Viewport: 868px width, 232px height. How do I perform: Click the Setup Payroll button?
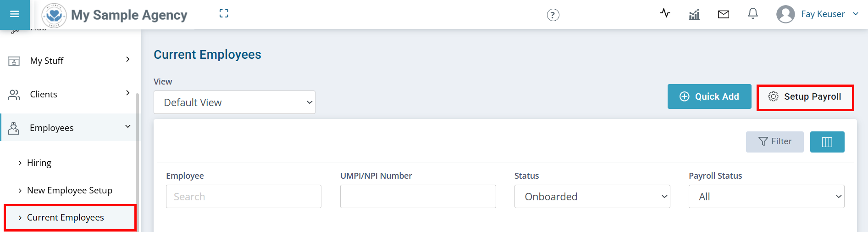(x=805, y=97)
